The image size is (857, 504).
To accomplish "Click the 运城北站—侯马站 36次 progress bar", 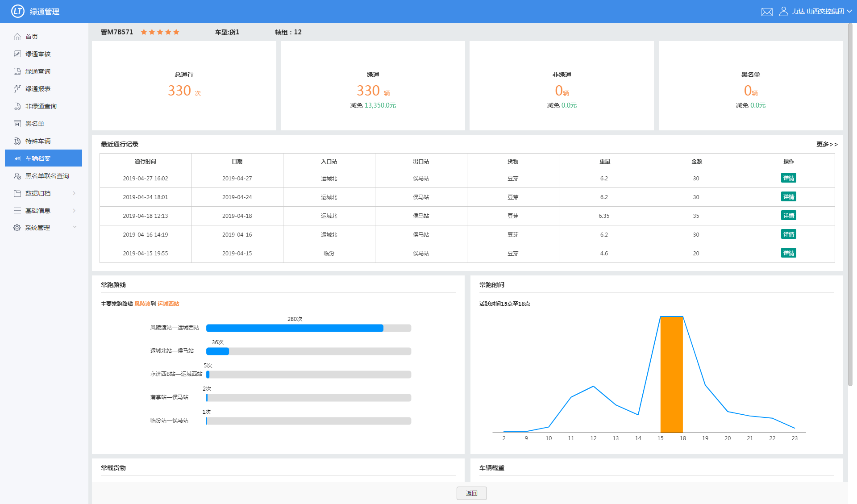I will point(308,351).
